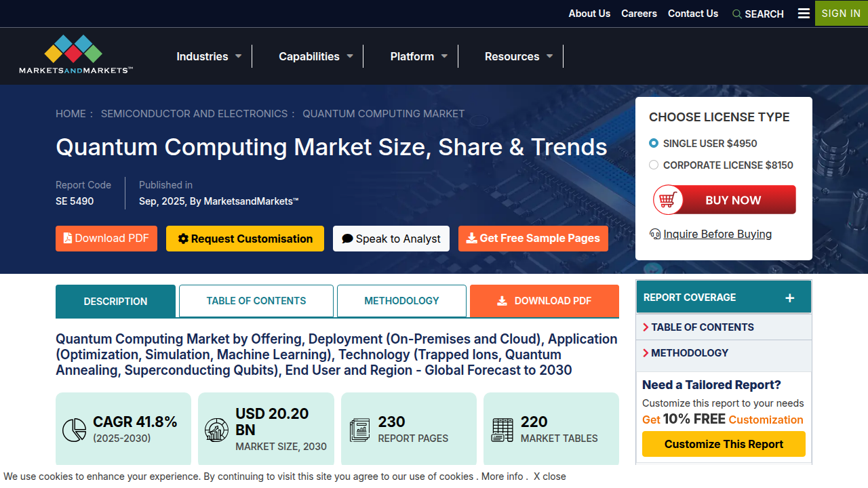Click the market size globe chart icon
Image resolution: width=868 pixels, height=488 pixels.
click(217, 430)
